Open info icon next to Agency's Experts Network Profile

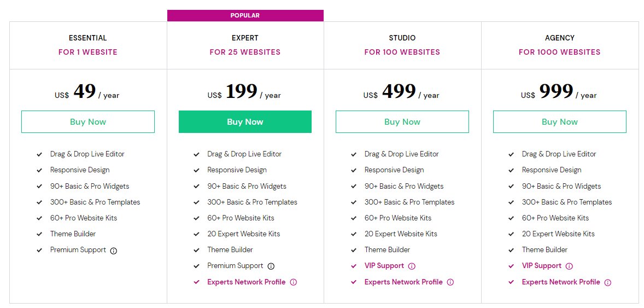click(608, 282)
